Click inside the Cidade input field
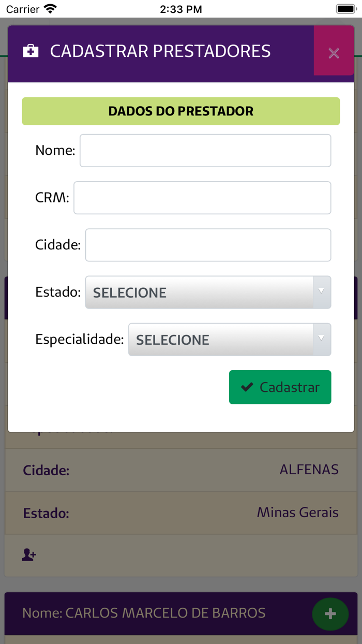Image resolution: width=362 pixels, height=644 pixels. (208, 244)
